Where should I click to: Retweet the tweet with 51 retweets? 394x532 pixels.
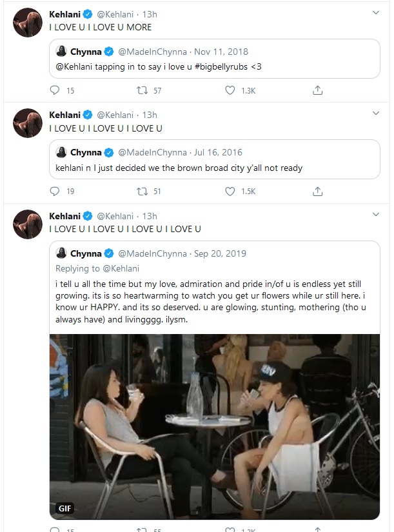[142, 192]
